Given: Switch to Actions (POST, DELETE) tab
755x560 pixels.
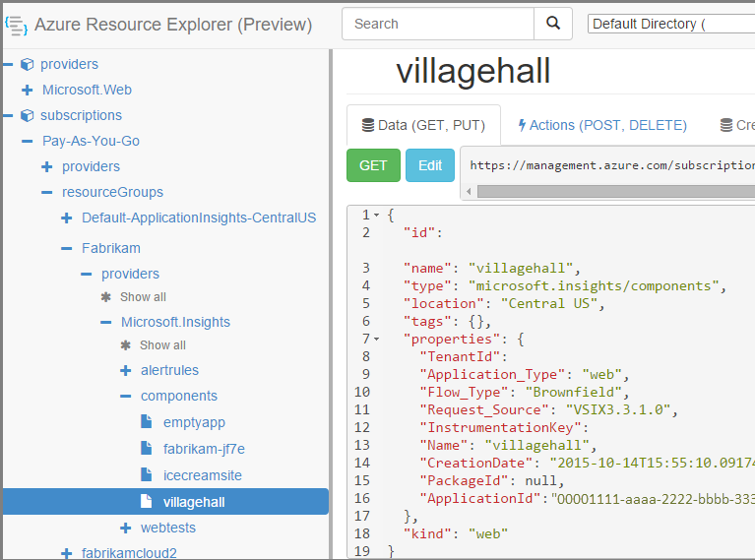Looking at the screenshot, I should pyautogui.click(x=601, y=126).
